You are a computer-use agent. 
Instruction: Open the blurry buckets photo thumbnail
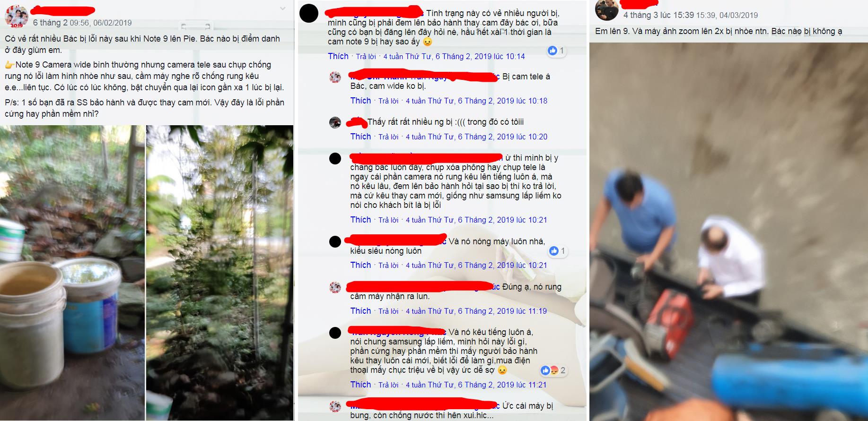tap(72, 273)
